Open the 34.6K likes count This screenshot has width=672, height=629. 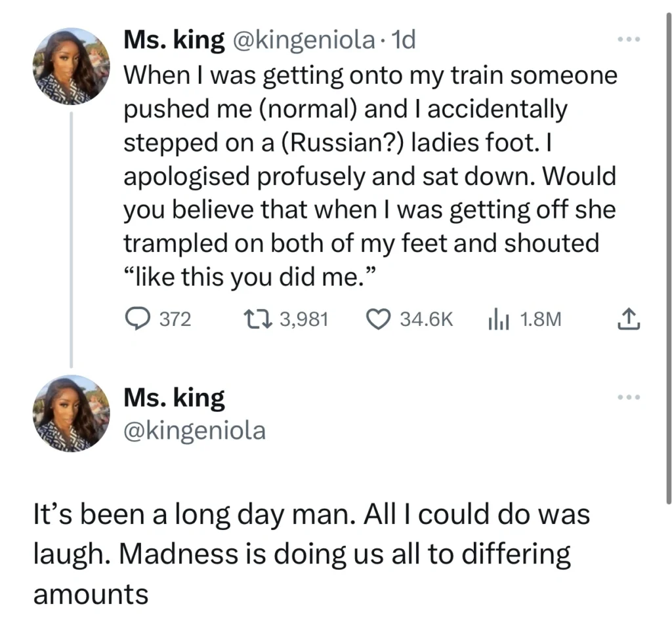pyautogui.click(x=427, y=319)
